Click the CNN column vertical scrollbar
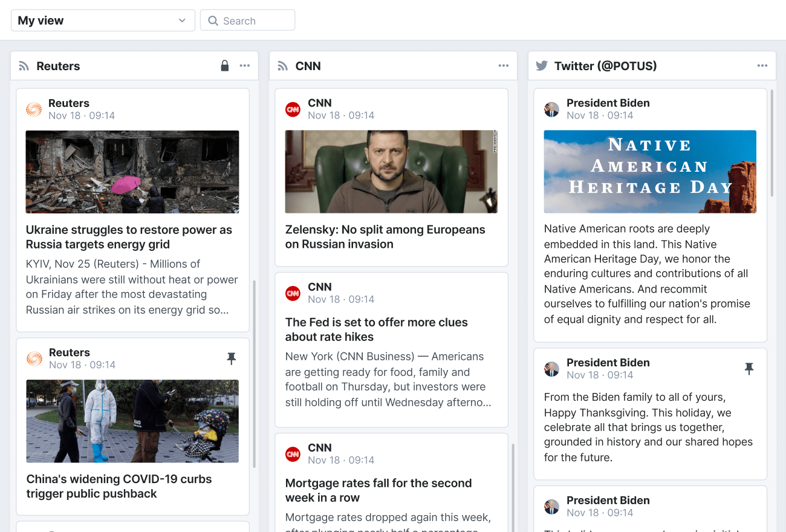 pos(513,488)
